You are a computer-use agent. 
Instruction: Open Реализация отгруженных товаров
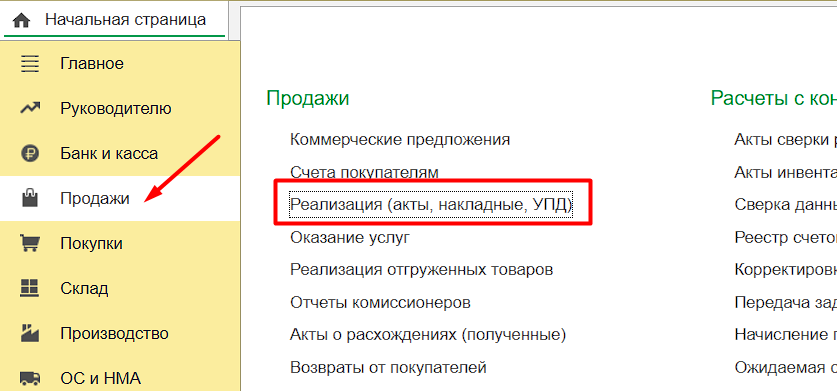click(x=421, y=270)
